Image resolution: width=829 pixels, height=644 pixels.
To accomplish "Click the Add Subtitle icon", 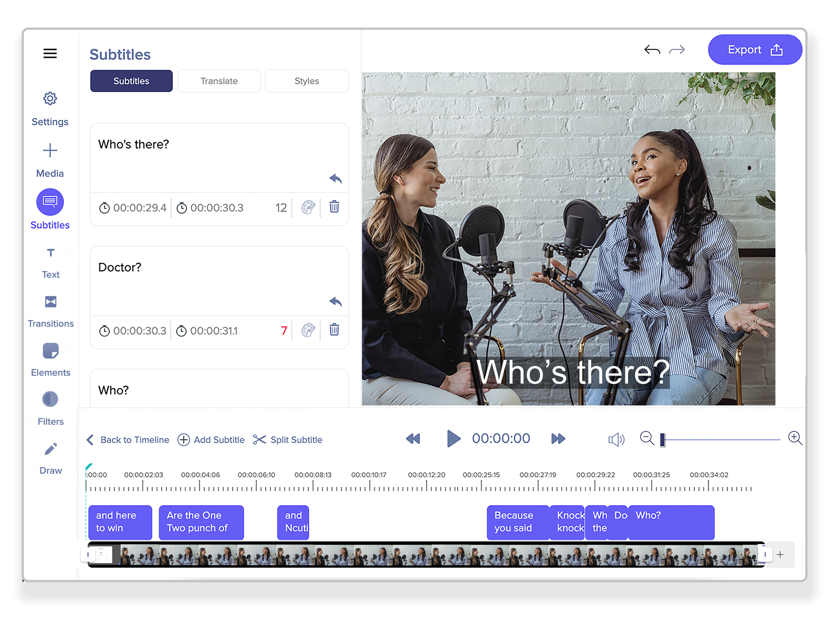I will point(182,439).
